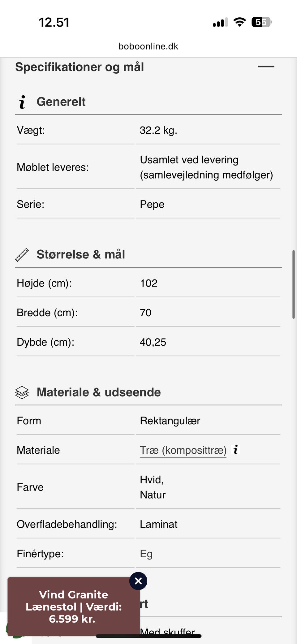
Task: Open the Træ (komposittræ) material link
Action: click(x=183, y=450)
